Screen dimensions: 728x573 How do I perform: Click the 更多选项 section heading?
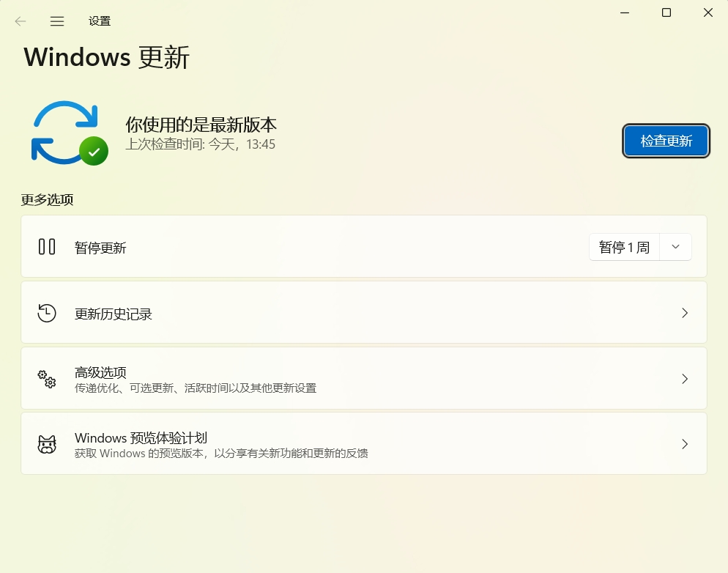(x=47, y=199)
